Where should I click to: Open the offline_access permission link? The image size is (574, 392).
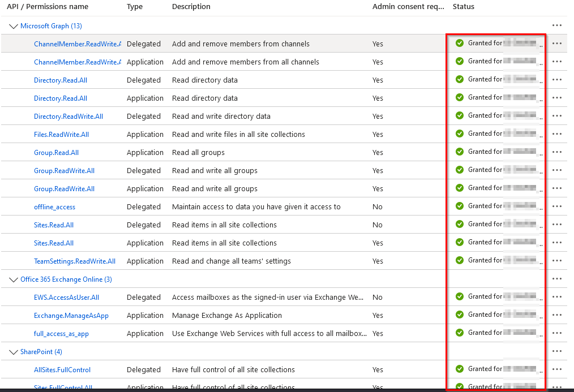click(54, 207)
